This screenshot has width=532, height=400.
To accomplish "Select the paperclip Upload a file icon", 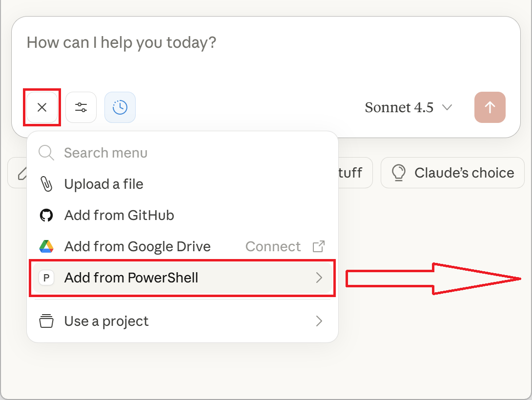I will (x=46, y=184).
